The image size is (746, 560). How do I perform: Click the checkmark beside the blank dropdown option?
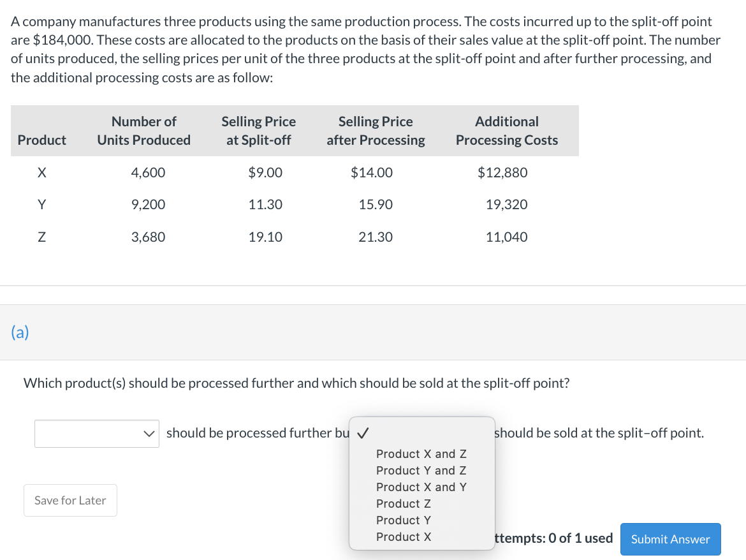pos(362,433)
